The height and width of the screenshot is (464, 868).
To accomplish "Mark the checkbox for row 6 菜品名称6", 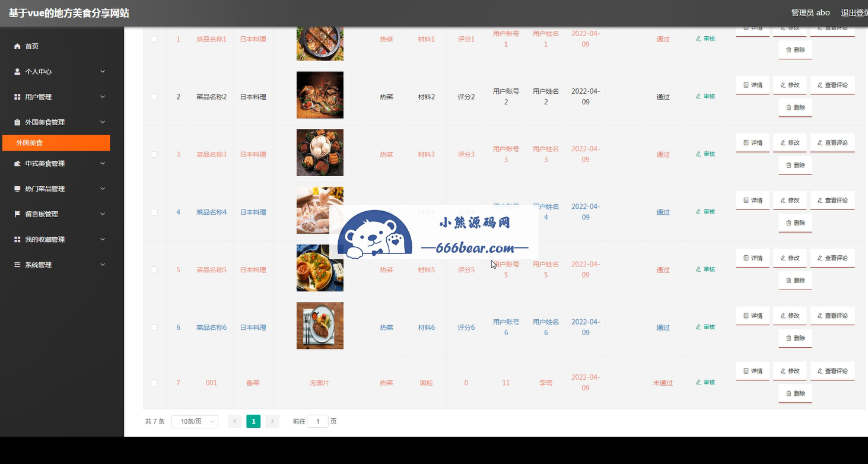I will [x=154, y=327].
